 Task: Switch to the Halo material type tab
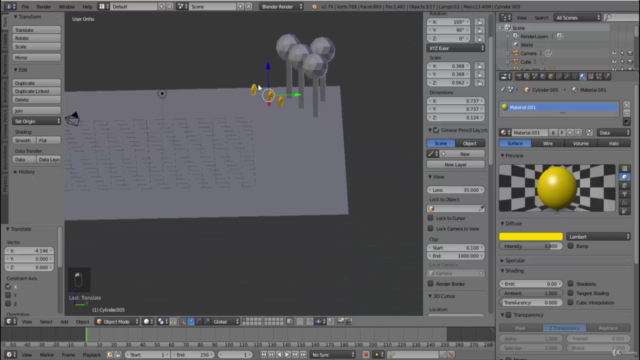pos(614,143)
